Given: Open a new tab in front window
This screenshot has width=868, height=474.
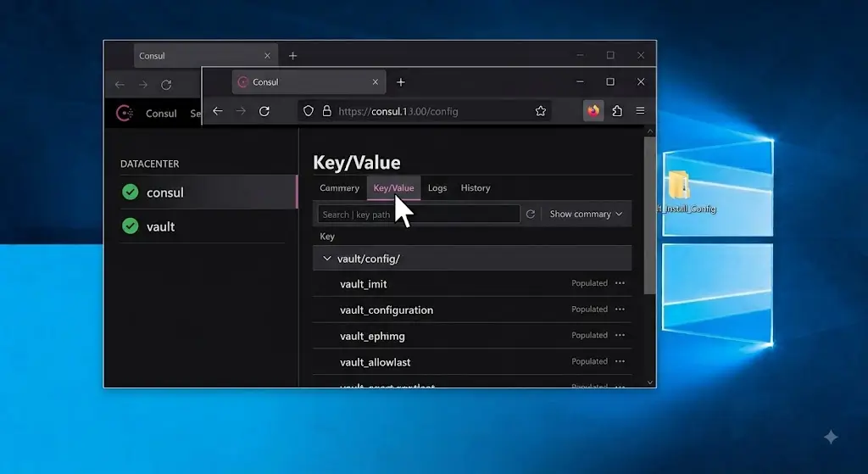Looking at the screenshot, I should 401,82.
